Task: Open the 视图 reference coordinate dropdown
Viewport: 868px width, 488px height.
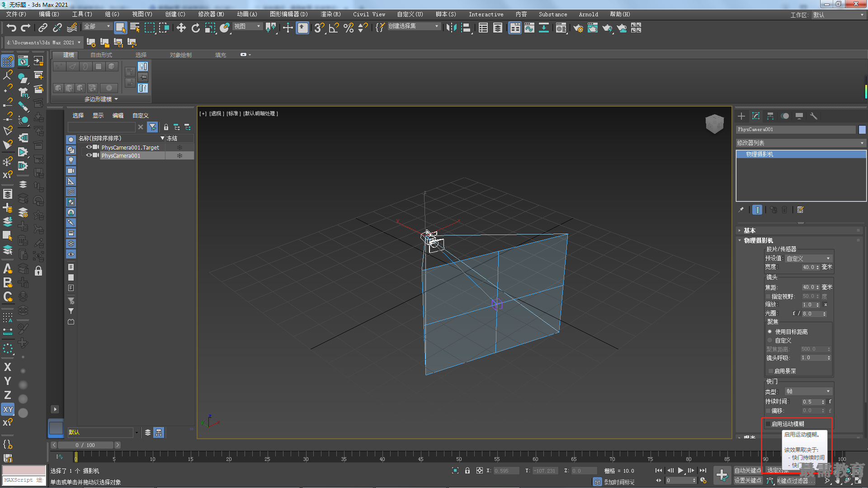Action: tap(247, 27)
